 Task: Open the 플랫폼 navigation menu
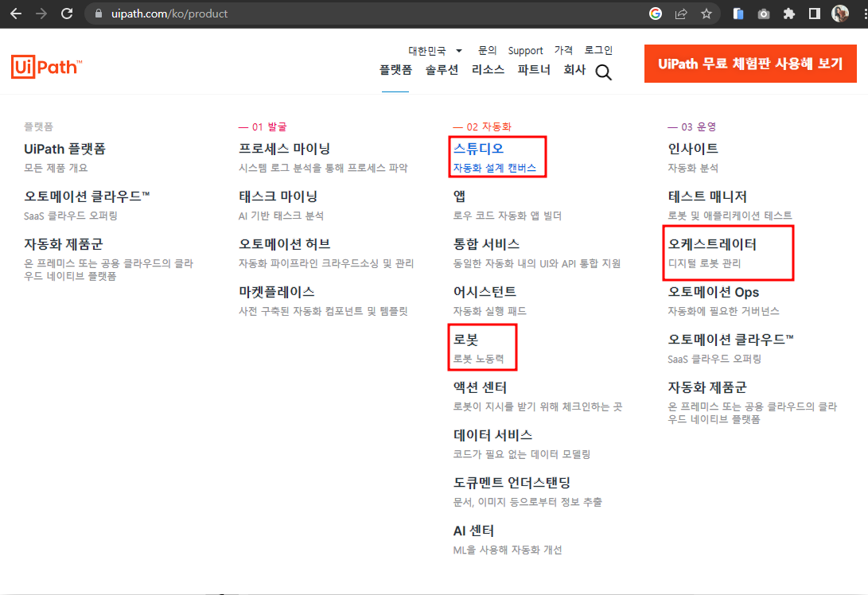tap(395, 70)
